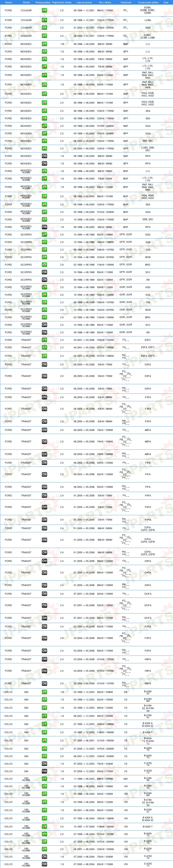Click petrol icon in MONDEO KOMBI SGA row
The image size is (173, 868).
44,212
